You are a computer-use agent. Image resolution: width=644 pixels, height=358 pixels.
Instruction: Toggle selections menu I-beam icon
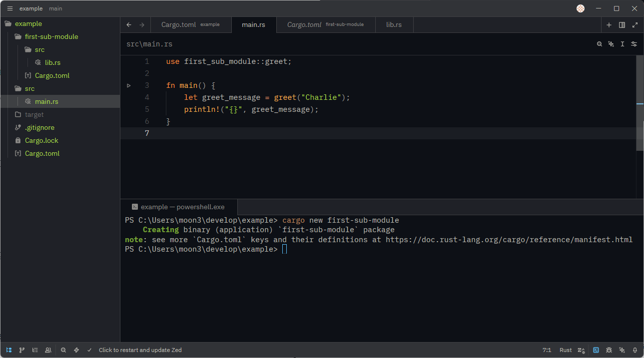[623, 44]
